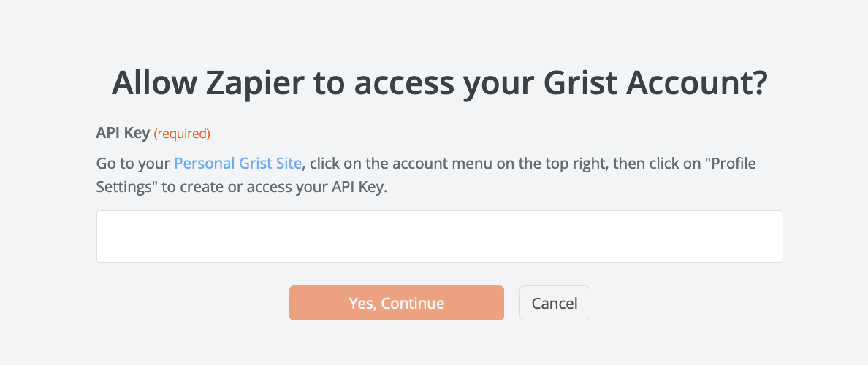Follow the blue Personal Grist Site hyperlink
The image size is (868, 365).
[237, 163]
